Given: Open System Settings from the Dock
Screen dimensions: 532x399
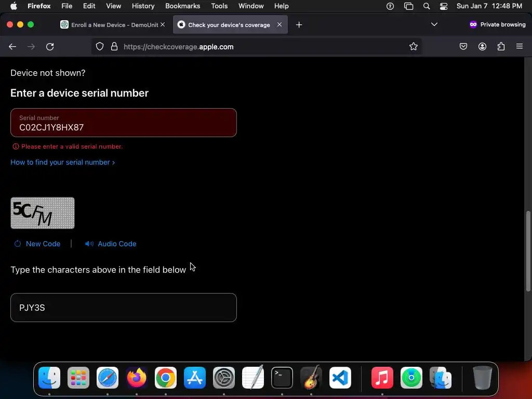Looking at the screenshot, I should point(224,378).
